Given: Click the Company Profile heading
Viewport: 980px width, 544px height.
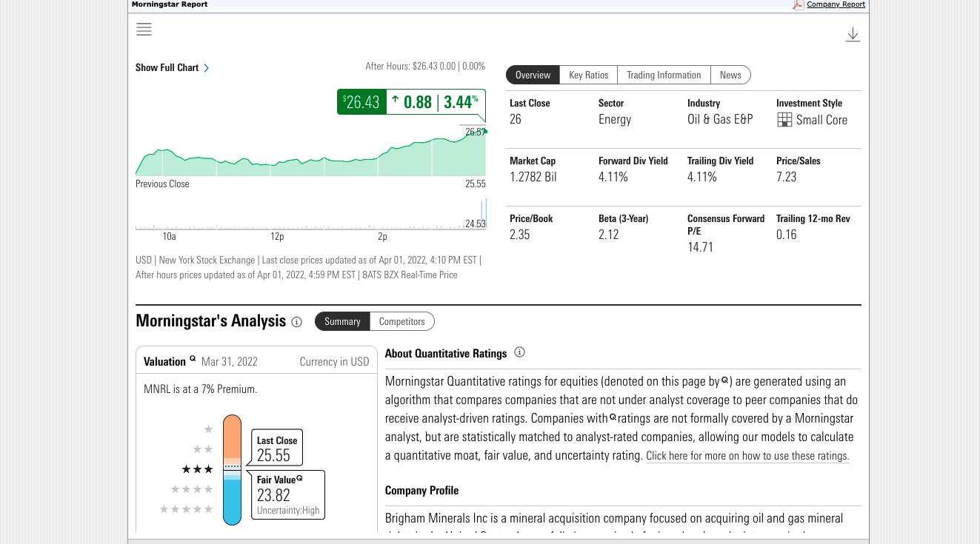Looking at the screenshot, I should click(421, 491).
